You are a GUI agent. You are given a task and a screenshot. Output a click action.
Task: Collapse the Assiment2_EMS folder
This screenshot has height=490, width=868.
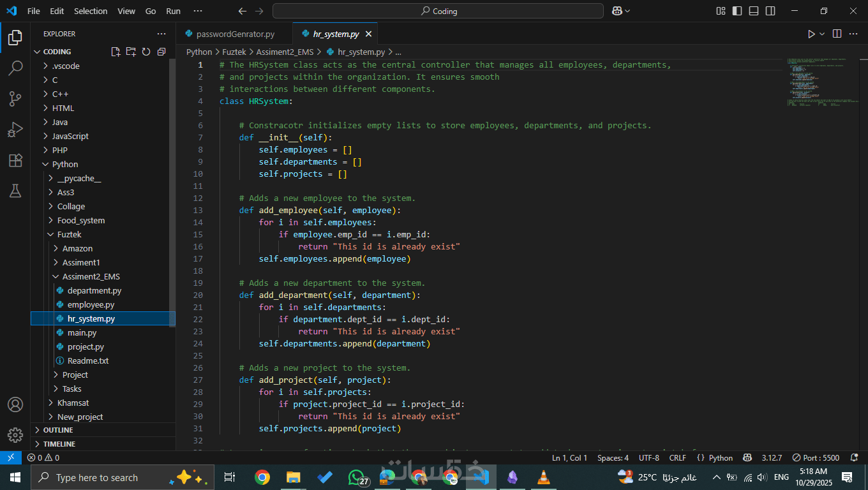[91, 276]
